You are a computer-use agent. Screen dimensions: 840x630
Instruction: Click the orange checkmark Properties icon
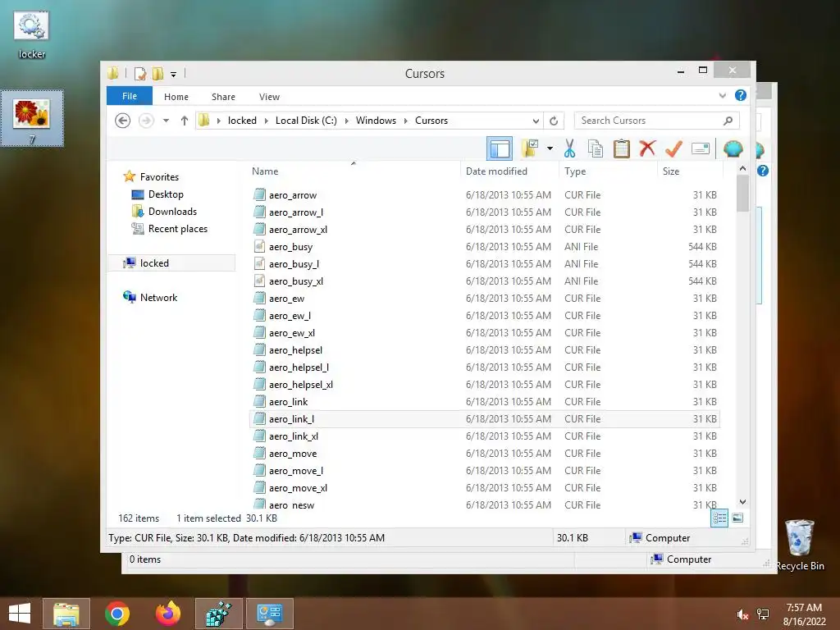[674, 148]
